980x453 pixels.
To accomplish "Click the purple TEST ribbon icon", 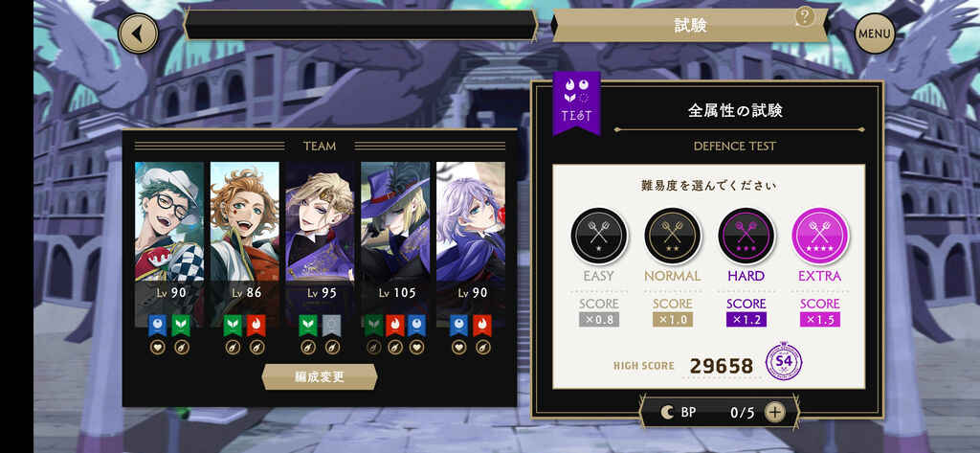I will pyautogui.click(x=576, y=102).
